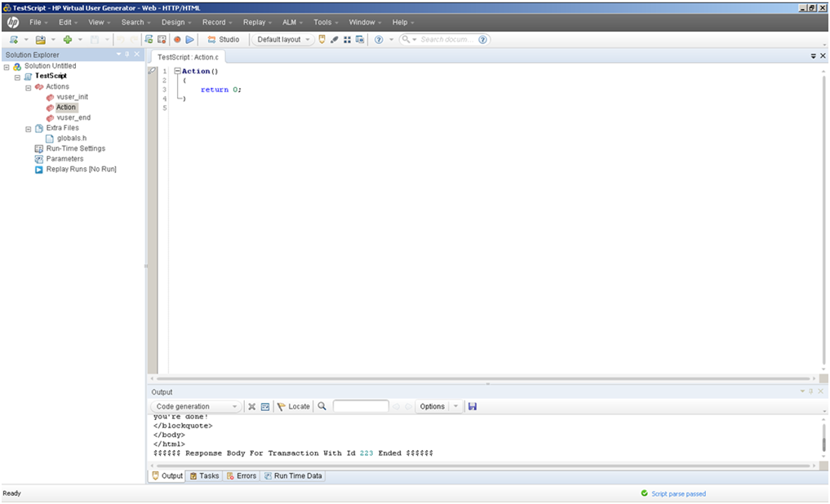
Task: Open the View menu
Action: (x=99, y=22)
